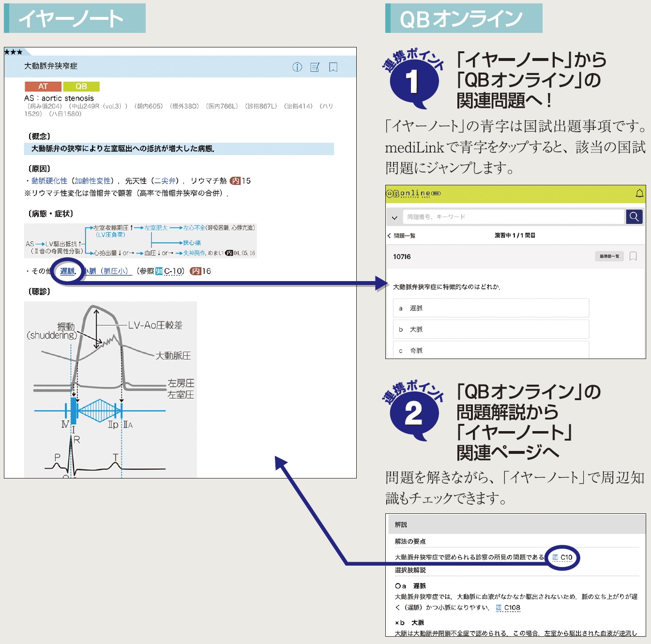The height and width of the screenshot is (644, 651).
Task: Select answer choice b 大脈
Action: point(490,329)
